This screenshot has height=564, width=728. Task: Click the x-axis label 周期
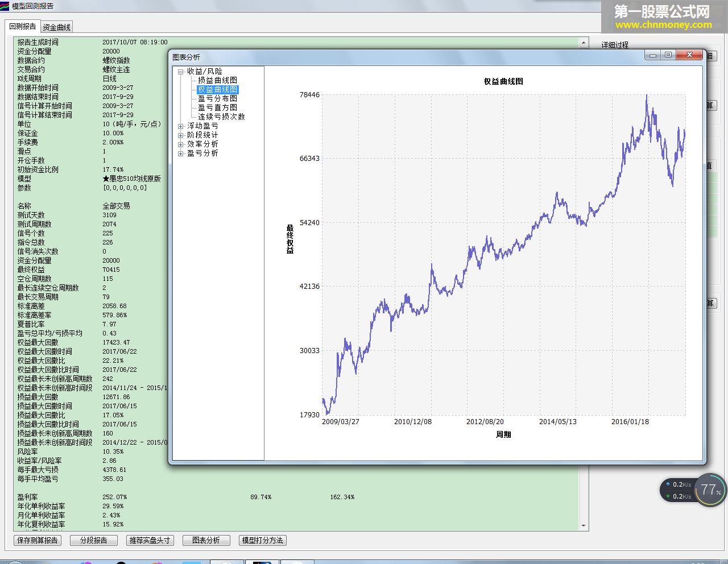click(x=503, y=434)
